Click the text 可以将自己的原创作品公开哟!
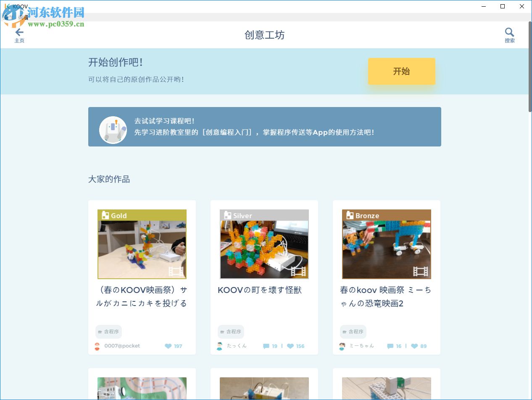 coord(136,79)
